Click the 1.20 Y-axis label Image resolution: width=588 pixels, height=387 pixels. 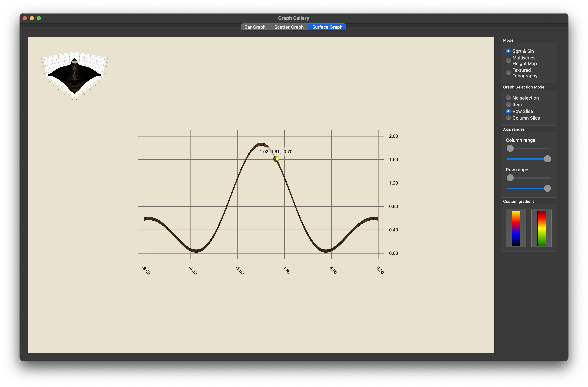tap(393, 183)
